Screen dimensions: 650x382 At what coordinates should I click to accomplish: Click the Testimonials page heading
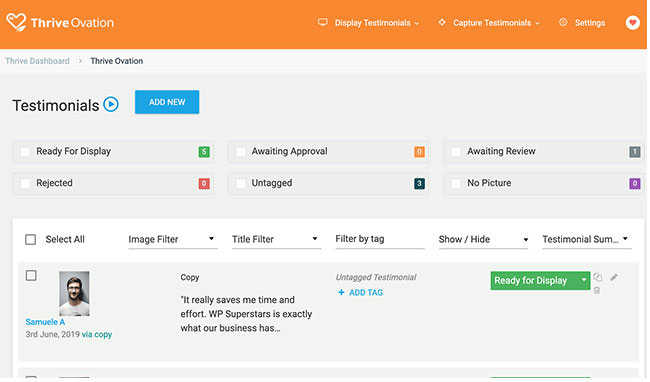[x=56, y=105]
